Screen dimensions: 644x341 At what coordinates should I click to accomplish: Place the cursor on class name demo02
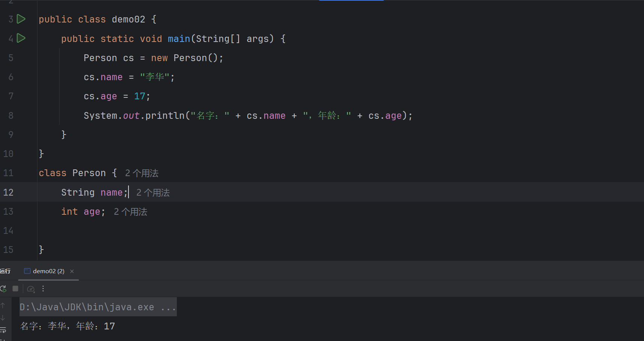pyautogui.click(x=129, y=19)
